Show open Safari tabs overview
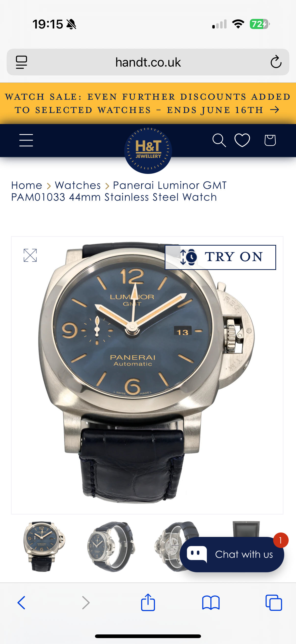Screen dimensions: 296x644 pyautogui.click(x=274, y=603)
